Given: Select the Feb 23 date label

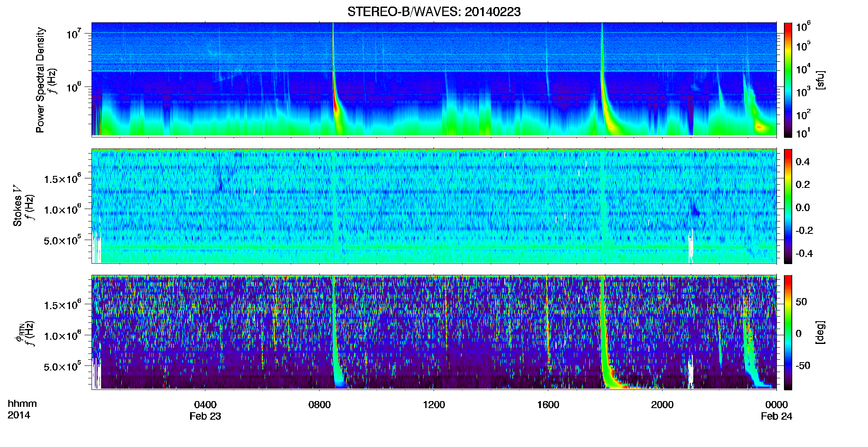Looking at the screenshot, I should [x=205, y=416].
